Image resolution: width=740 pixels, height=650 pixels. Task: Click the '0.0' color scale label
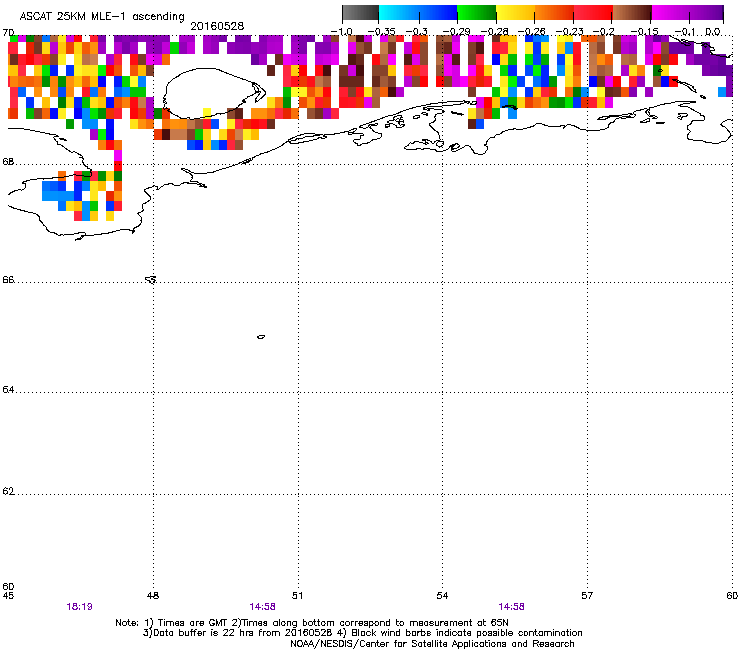click(x=713, y=32)
